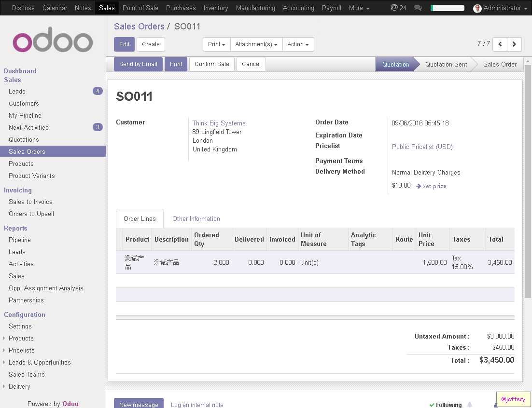Screen dimensions: 532x408
Task: Go back via Sales Orders breadcrumb
Action: (139, 27)
